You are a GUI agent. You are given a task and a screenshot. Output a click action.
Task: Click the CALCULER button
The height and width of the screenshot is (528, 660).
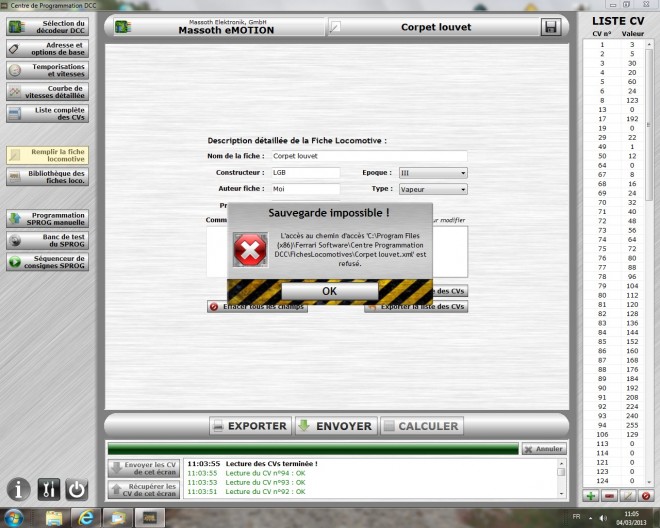tap(422, 426)
